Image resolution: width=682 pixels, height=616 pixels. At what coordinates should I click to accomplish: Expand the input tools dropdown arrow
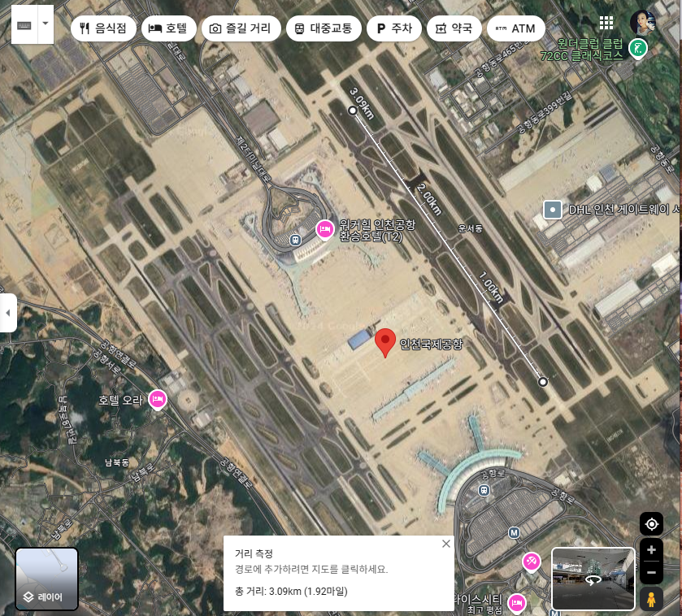[x=46, y=24]
